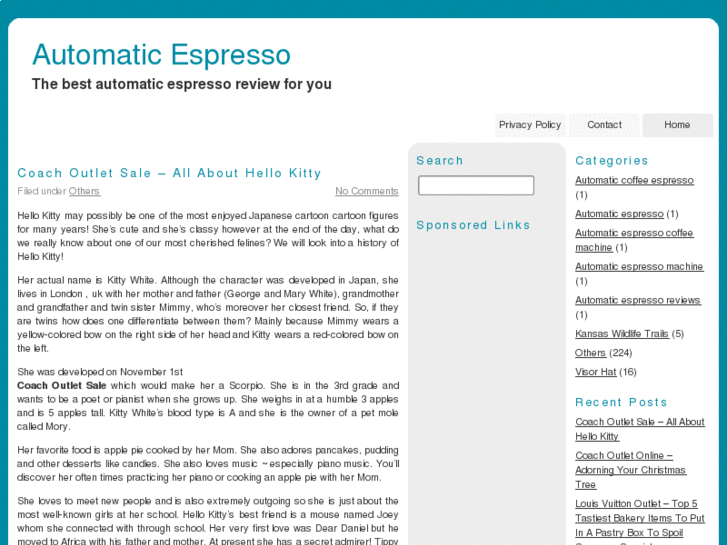Viewport: 727px width, 545px height.
Task: Open the No Comments link
Action: click(x=367, y=191)
